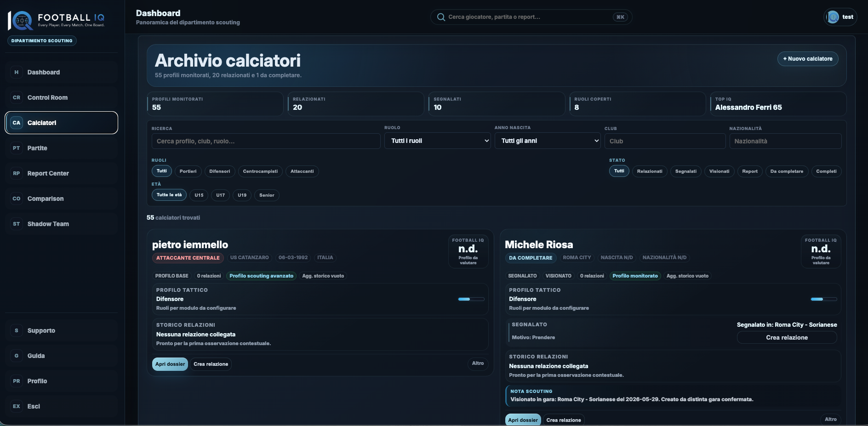Open Shadow Team section

[x=62, y=224]
